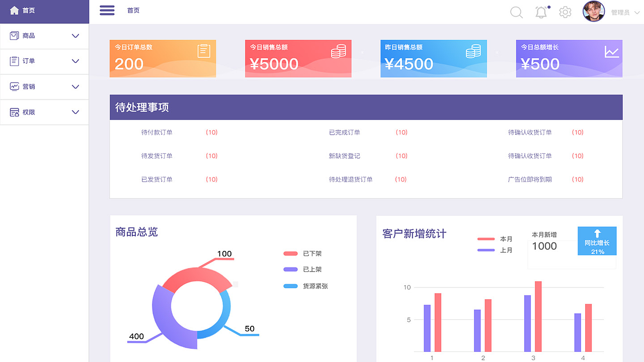The height and width of the screenshot is (362, 644).
Task: Click the 权限 card icon
Action: point(14,112)
